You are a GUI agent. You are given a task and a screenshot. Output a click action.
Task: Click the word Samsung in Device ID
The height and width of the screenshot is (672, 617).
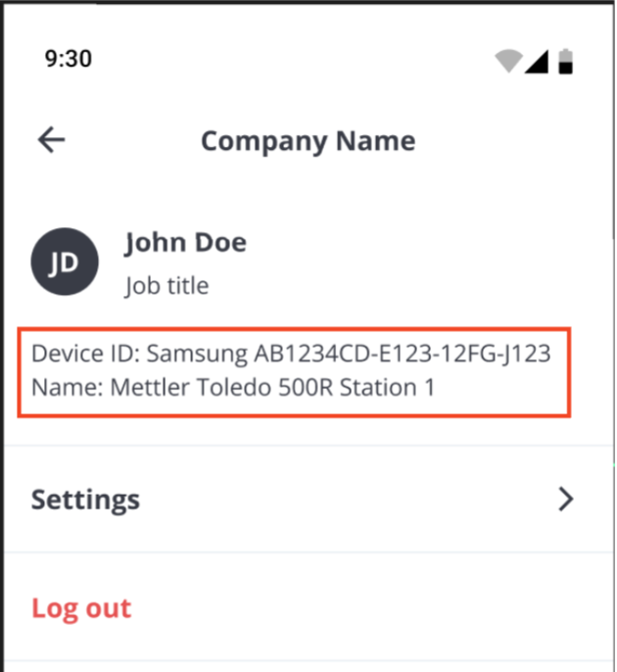[197, 354]
